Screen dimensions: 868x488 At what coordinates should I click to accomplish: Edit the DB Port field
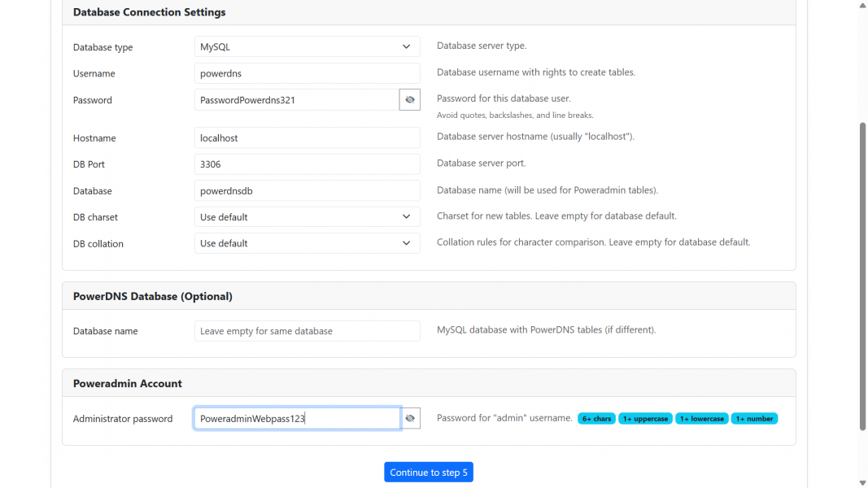[307, 164]
